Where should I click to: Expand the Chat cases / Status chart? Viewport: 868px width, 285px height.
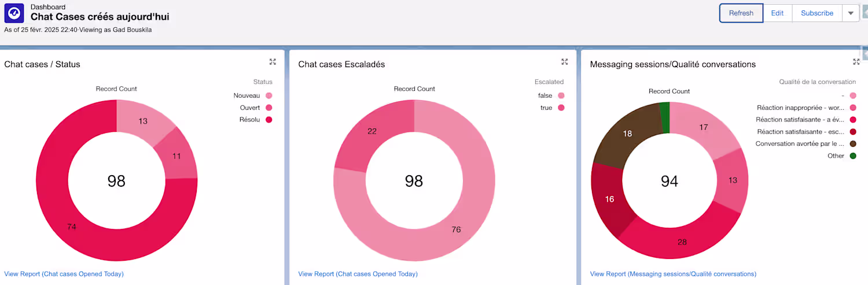click(x=273, y=62)
